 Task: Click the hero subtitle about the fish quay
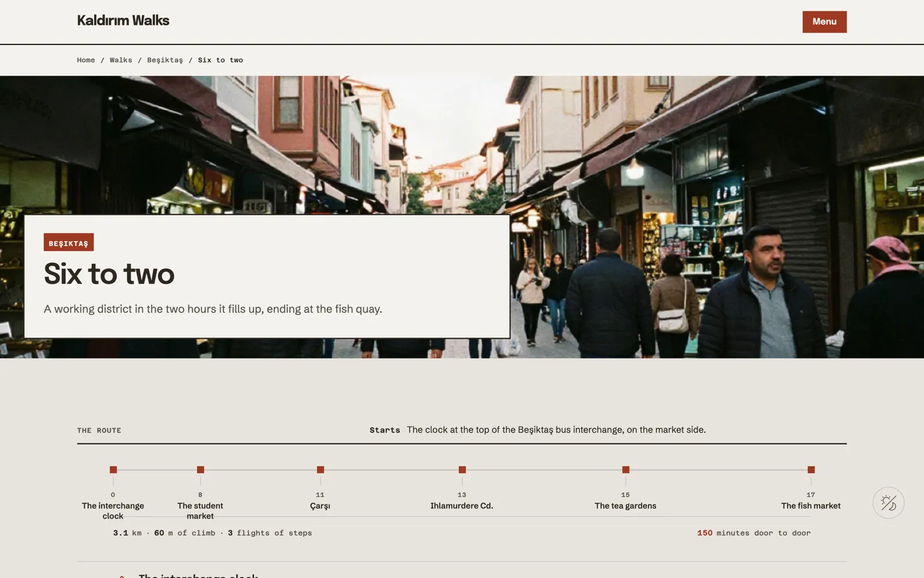213,309
